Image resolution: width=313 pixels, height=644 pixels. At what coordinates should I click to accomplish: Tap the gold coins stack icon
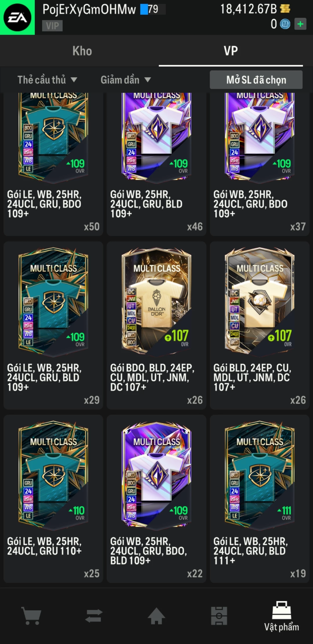click(x=285, y=9)
